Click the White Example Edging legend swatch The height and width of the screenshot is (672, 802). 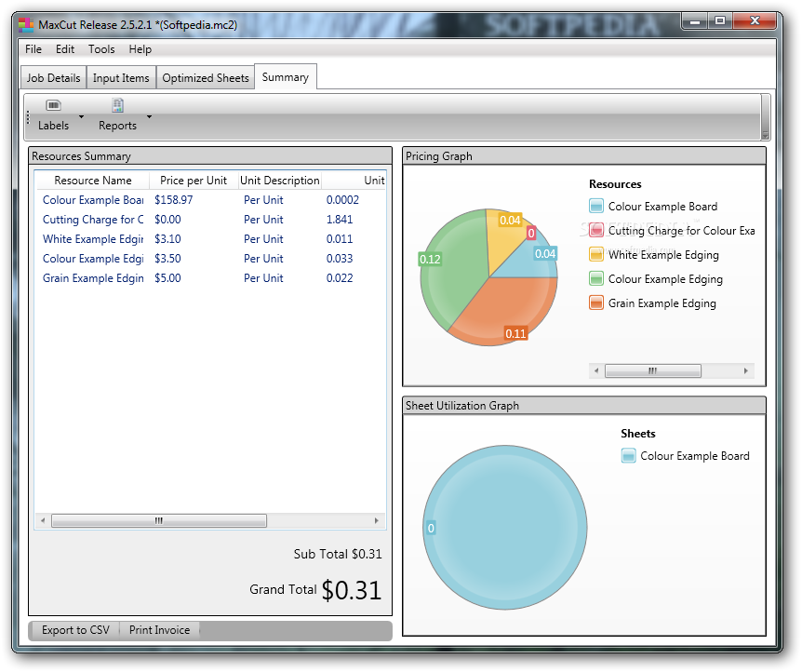pos(596,254)
